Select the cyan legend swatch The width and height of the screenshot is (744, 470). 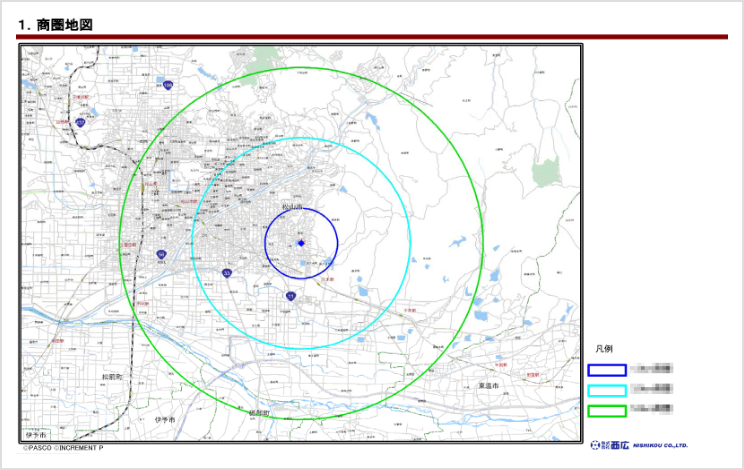[x=607, y=390]
